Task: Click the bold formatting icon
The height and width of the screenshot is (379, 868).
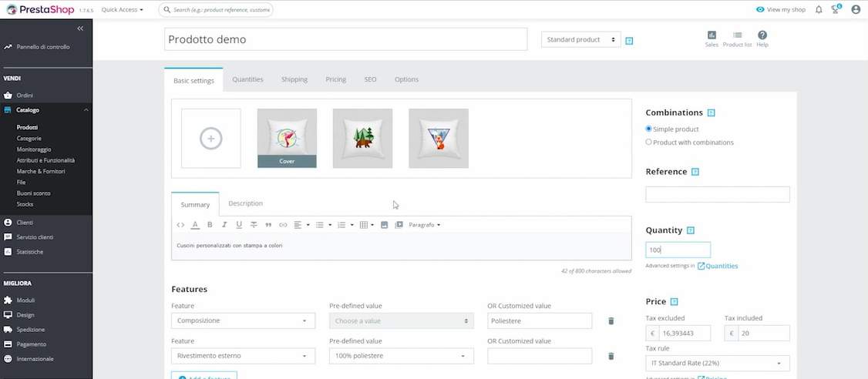Action: (210, 225)
